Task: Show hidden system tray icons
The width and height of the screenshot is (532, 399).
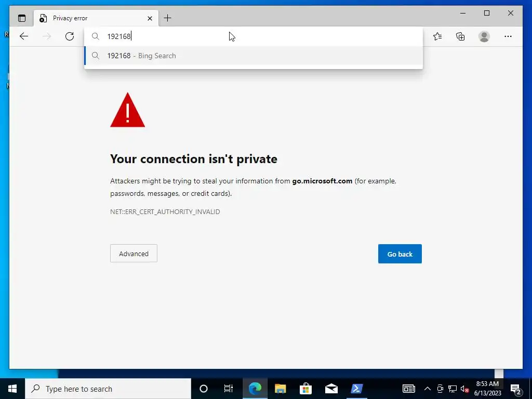Action: tap(428, 389)
